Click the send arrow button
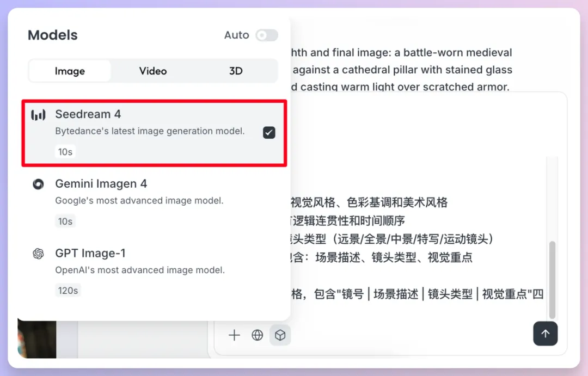588x376 pixels. tap(546, 334)
